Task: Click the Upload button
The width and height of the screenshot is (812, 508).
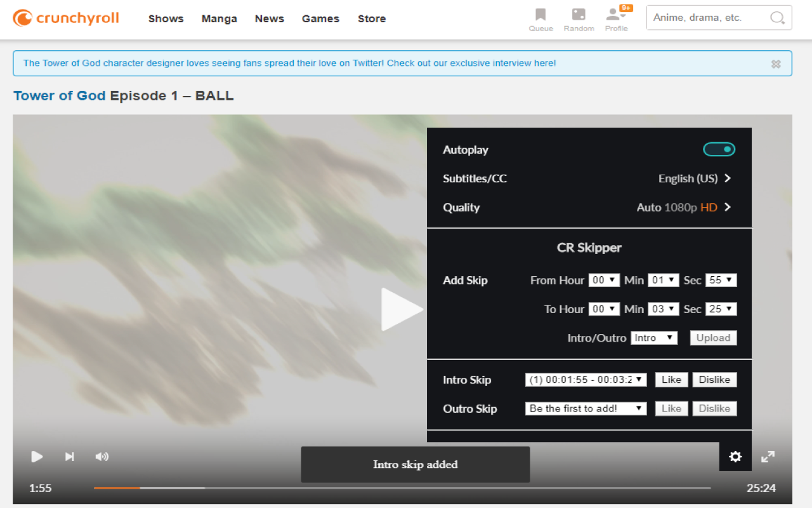Action: click(713, 338)
